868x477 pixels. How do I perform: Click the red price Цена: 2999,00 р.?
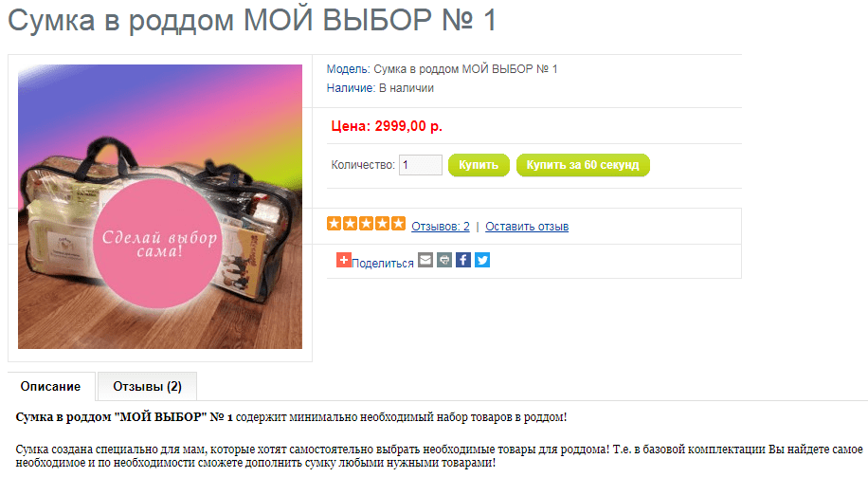[387, 126]
